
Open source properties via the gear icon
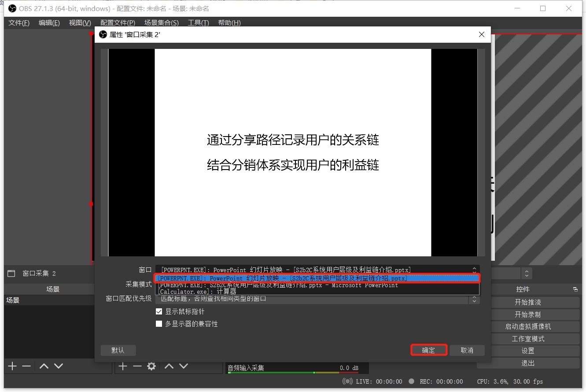[x=151, y=366]
